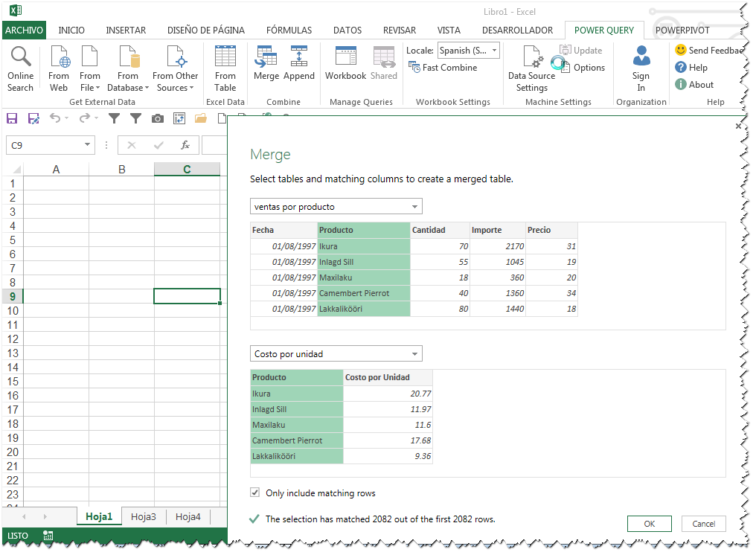Open the FÓRMULAS ribbon tab
Image resolution: width=756 pixels, height=555 pixels.
tap(289, 31)
